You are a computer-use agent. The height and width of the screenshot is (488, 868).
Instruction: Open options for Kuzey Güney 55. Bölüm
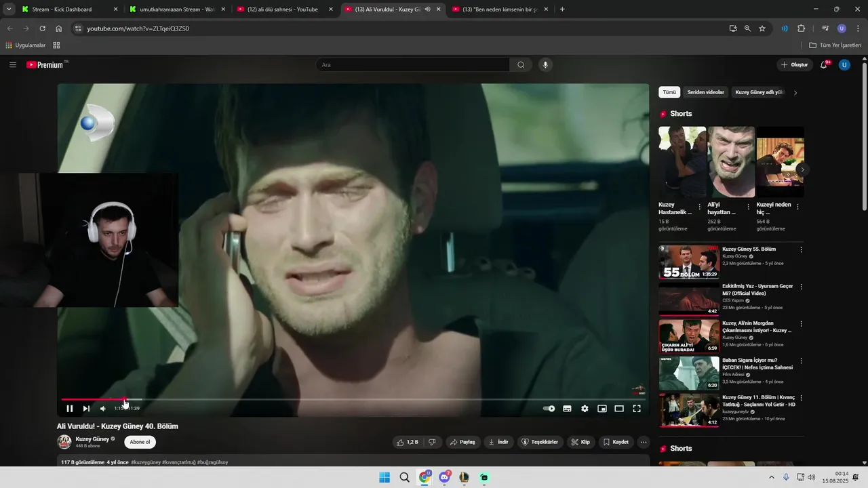click(x=801, y=250)
